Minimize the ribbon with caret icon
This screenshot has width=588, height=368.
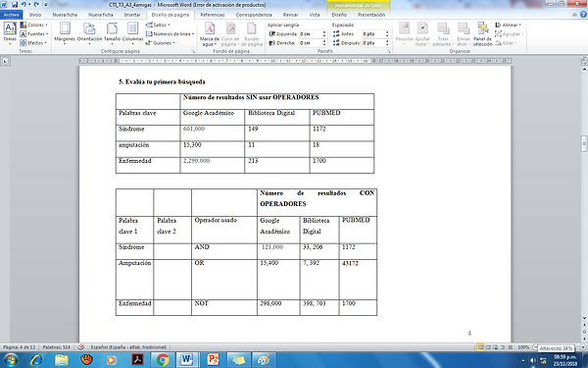[575, 15]
